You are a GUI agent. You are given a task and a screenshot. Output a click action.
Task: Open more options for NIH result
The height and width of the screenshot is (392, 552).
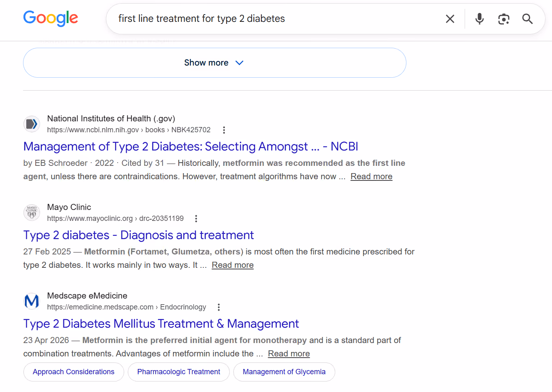[x=224, y=130]
